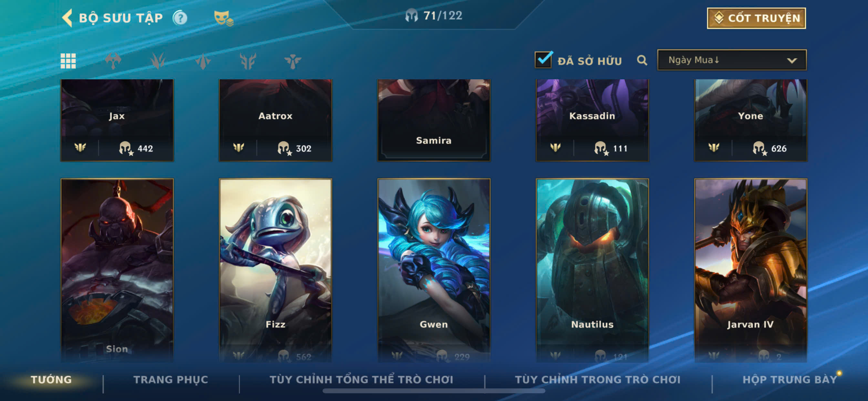
Task: Filter by the last role icon in the row
Action: pyautogui.click(x=293, y=61)
